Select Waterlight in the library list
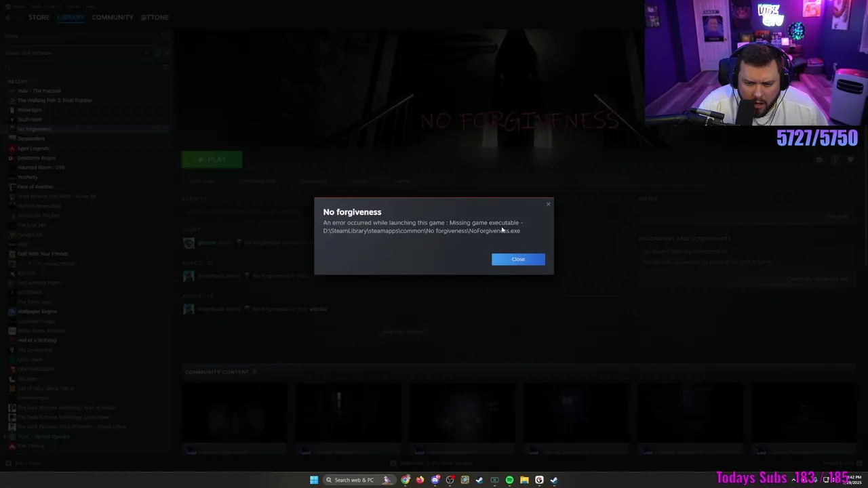The image size is (868, 488). [29, 110]
